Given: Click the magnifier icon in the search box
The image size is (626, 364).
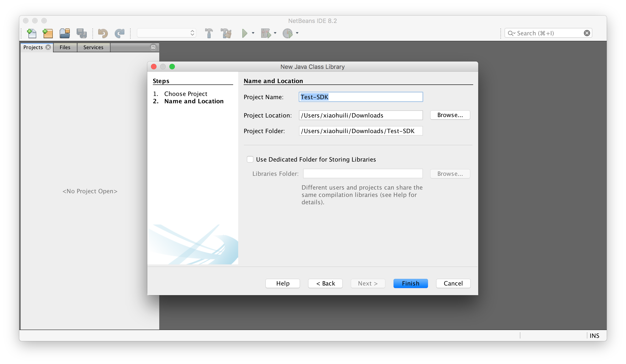Looking at the screenshot, I should point(511,33).
